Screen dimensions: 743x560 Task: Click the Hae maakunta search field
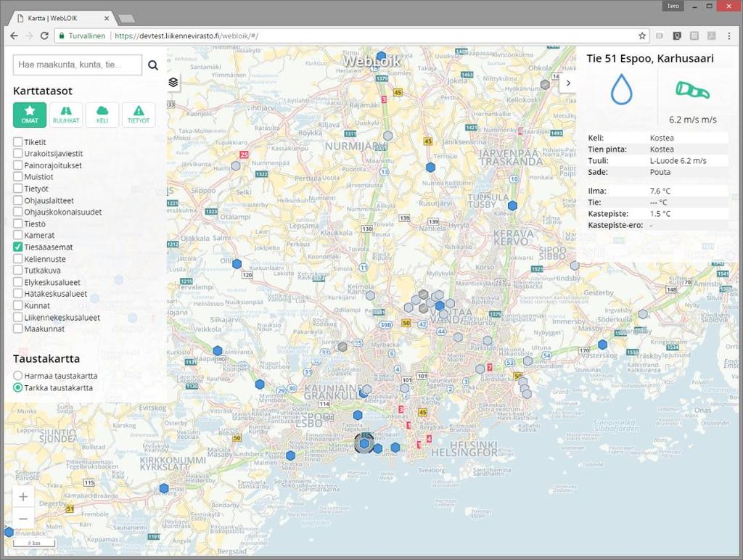pyautogui.click(x=77, y=65)
